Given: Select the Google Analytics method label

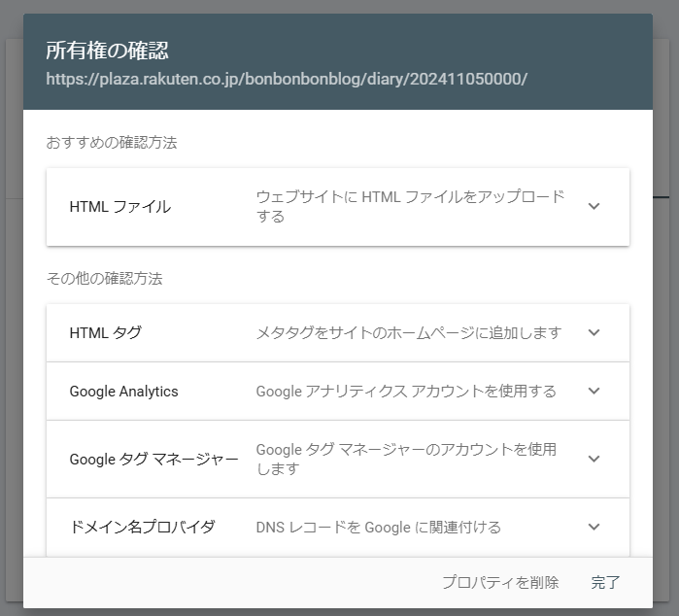Looking at the screenshot, I should 123,391.
